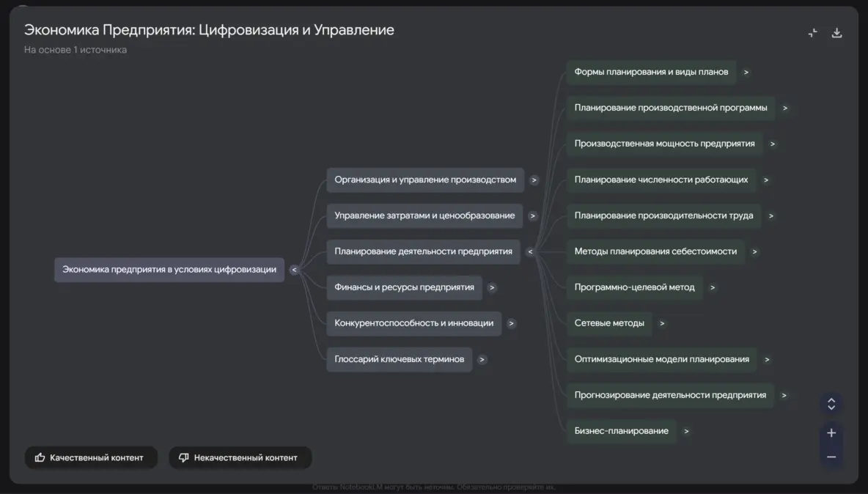This screenshot has width=868, height=494.
Task: Select the Бизнес-планирование node
Action: pyautogui.click(x=621, y=431)
